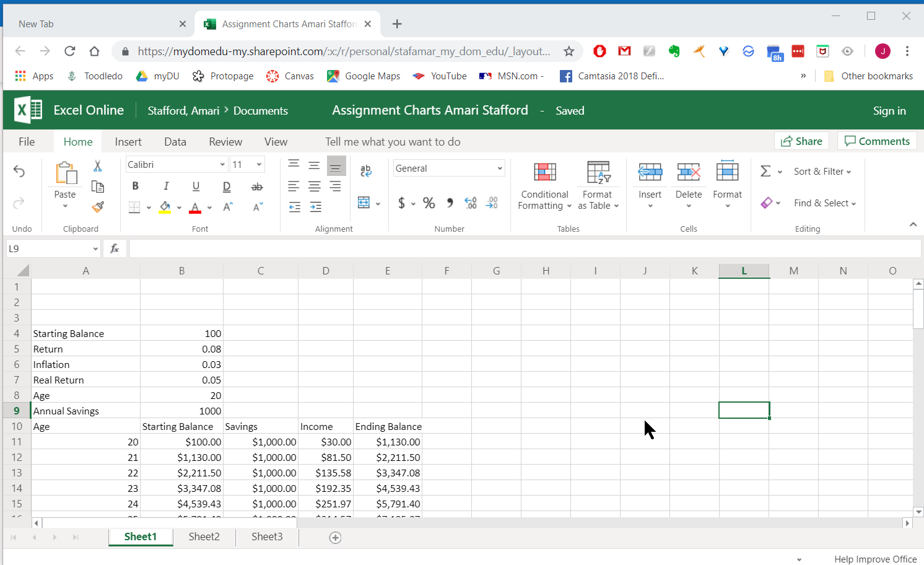Viewport: 924px width, 565px height.
Task: Toggle Bold formatting
Action: 135,186
